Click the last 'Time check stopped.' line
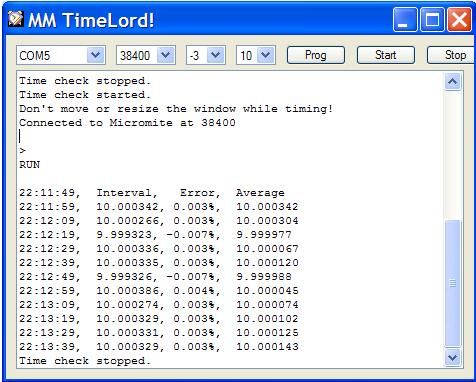This screenshot has height=382, width=476. coord(85,361)
